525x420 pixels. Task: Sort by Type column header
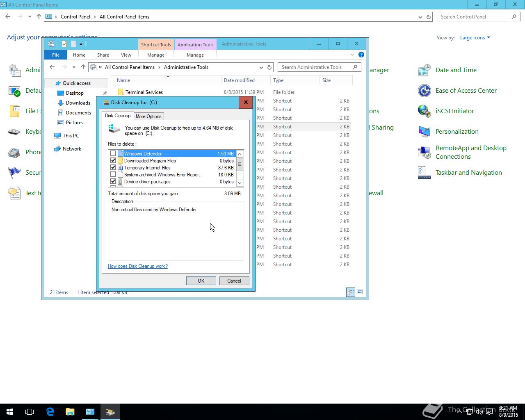(x=278, y=80)
